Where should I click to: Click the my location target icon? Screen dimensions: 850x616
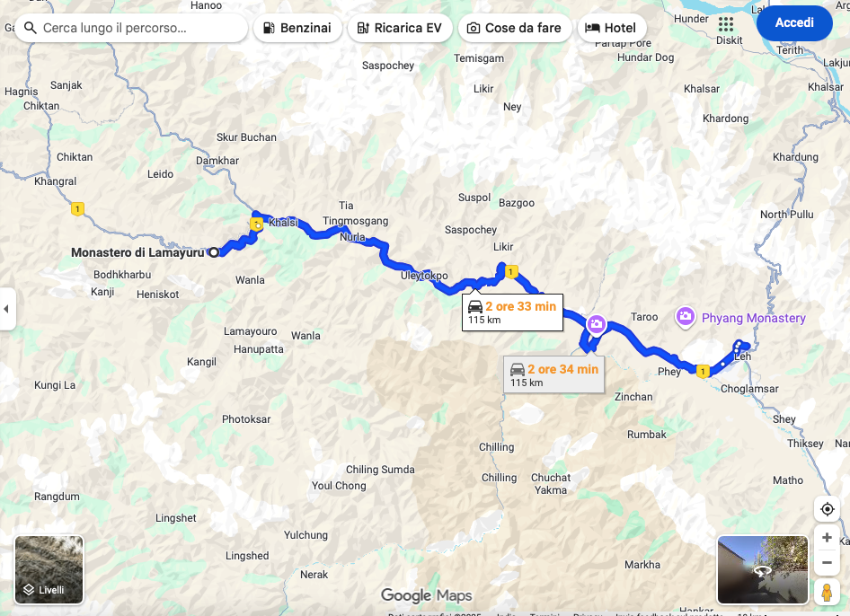pyautogui.click(x=827, y=509)
